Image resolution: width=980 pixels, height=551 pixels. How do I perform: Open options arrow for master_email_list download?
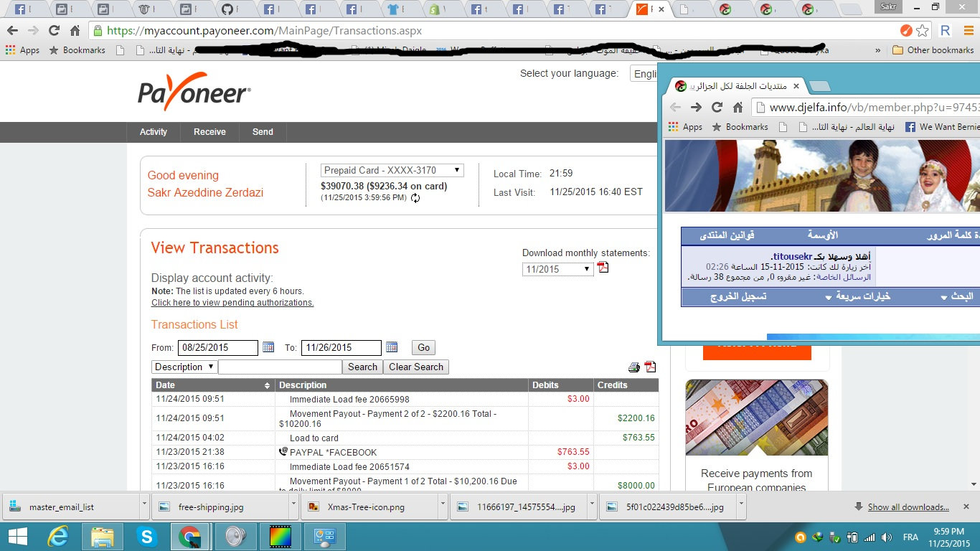[x=144, y=506]
